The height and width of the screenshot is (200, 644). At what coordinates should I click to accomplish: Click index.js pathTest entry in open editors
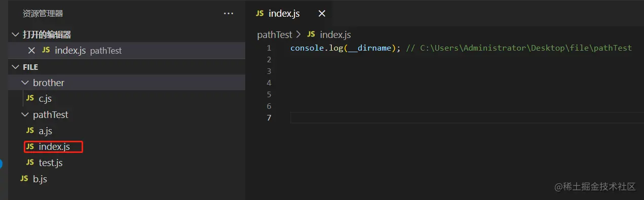coord(127,51)
